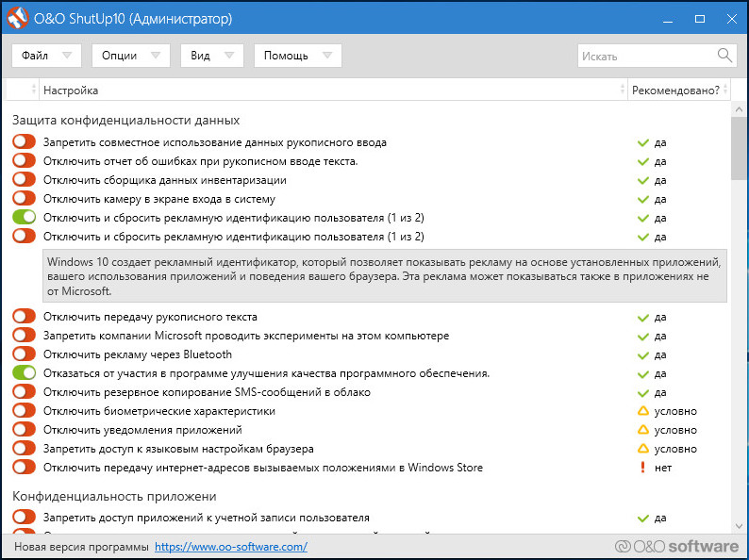Click yellow triangle for app notifications row

(x=643, y=430)
